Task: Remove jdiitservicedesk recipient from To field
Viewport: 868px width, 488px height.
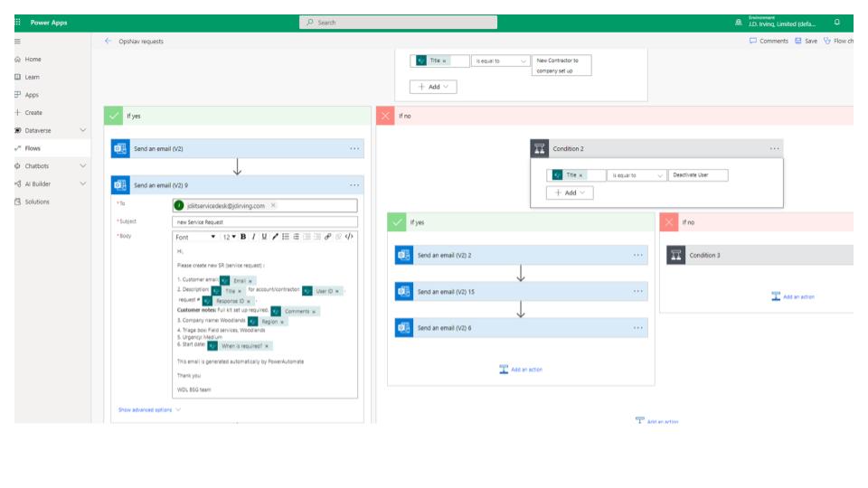Action: [x=273, y=205]
